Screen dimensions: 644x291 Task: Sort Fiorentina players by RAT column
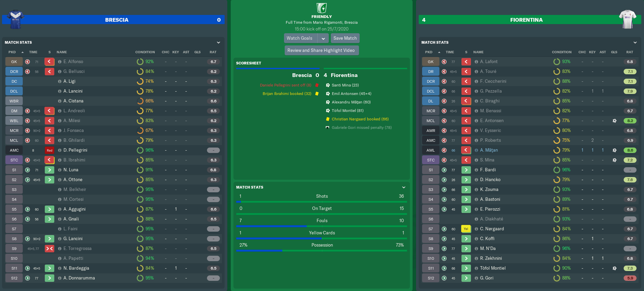(x=629, y=52)
